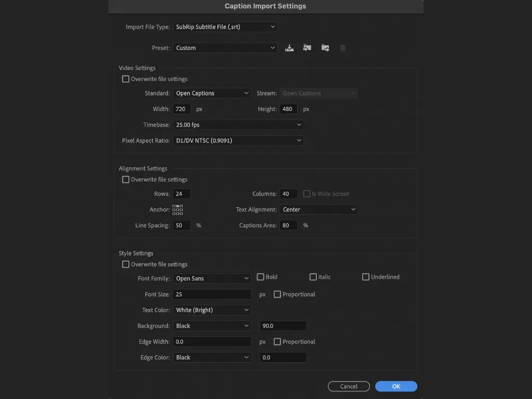This screenshot has width=532, height=399.
Task: Check the Italic checkbox
Action: pos(313,277)
